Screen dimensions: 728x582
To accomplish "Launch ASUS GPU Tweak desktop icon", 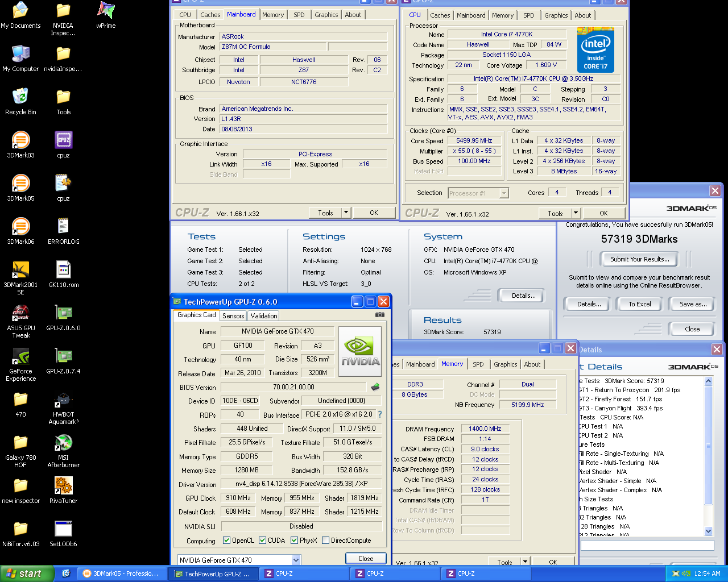I will 20,321.
